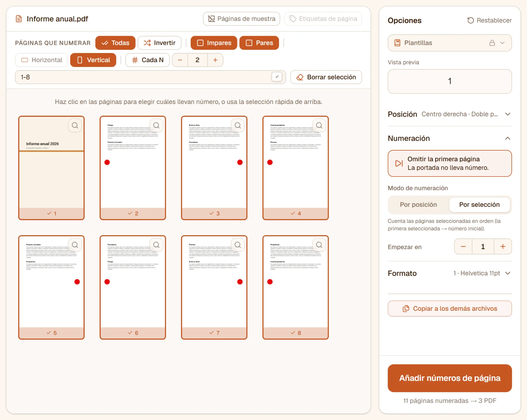527x420 pixels.
Task: Open the magnifier on page 5
Action: [75, 245]
